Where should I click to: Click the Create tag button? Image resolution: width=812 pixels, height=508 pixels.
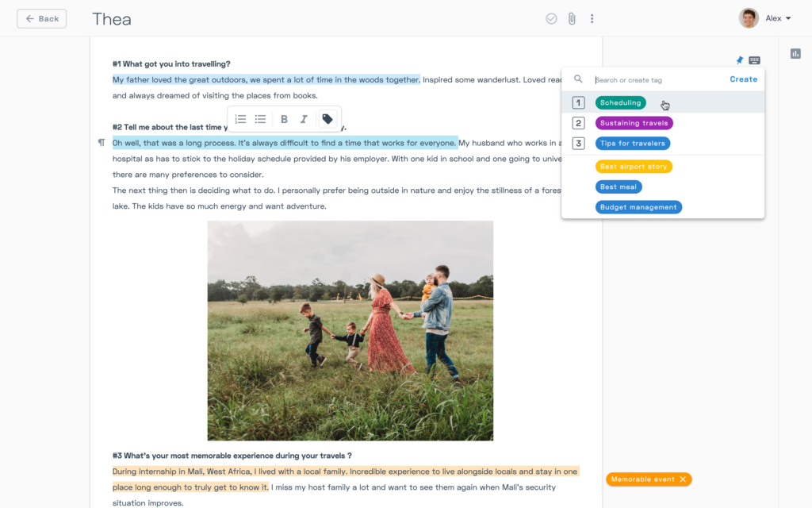[x=743, y=79]
